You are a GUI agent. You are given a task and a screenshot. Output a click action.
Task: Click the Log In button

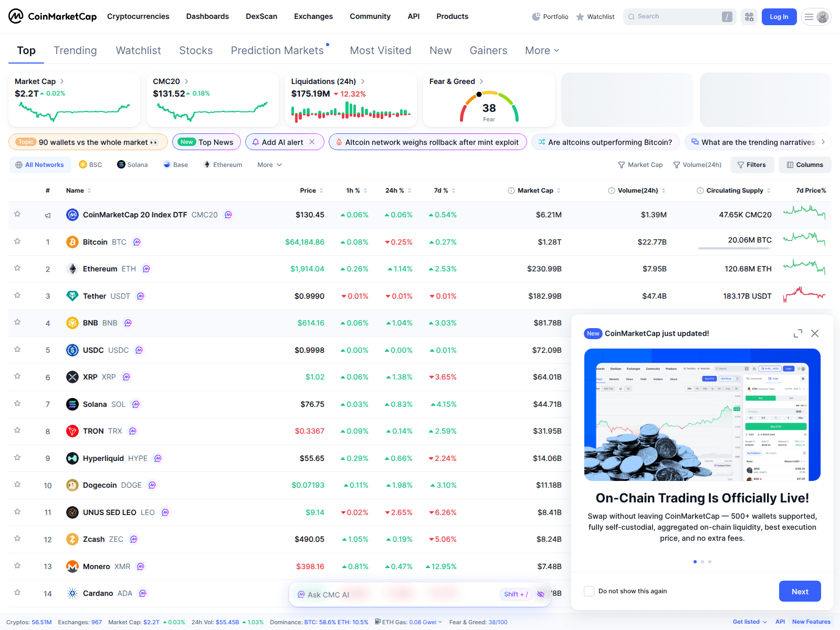779,17
